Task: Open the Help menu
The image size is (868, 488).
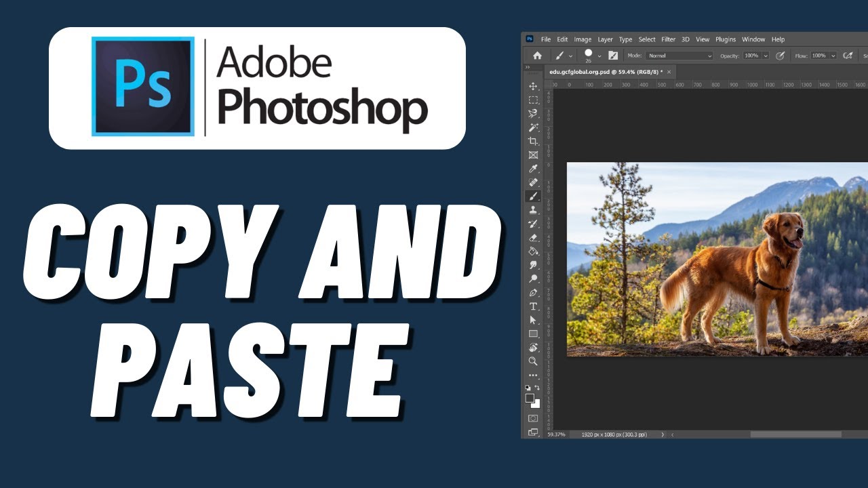Action: tap(778, 39)
